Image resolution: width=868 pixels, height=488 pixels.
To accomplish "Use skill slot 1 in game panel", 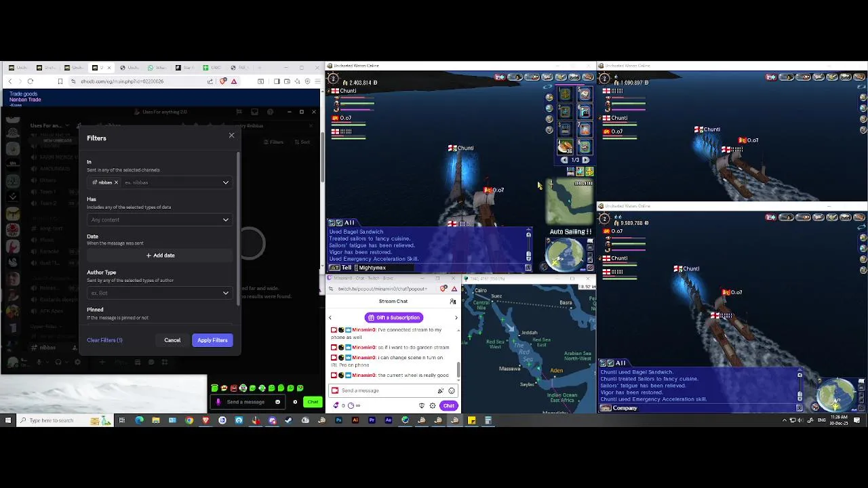I will 565,94.
